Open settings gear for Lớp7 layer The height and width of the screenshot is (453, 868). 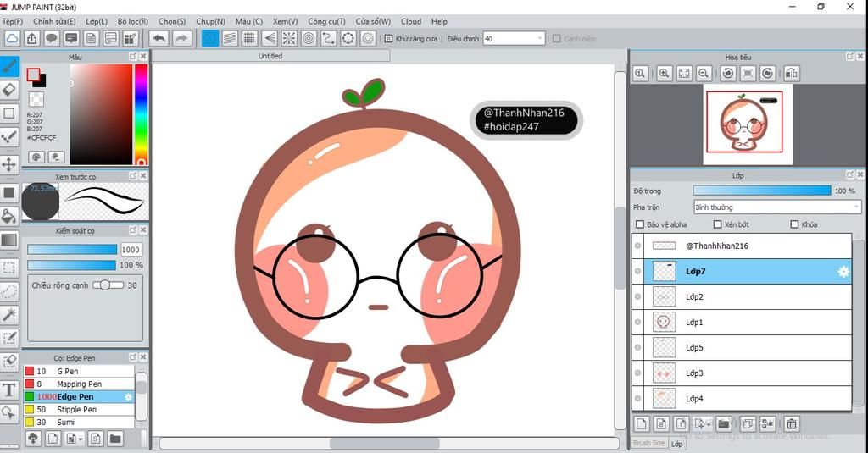click(x=843, y=272)
